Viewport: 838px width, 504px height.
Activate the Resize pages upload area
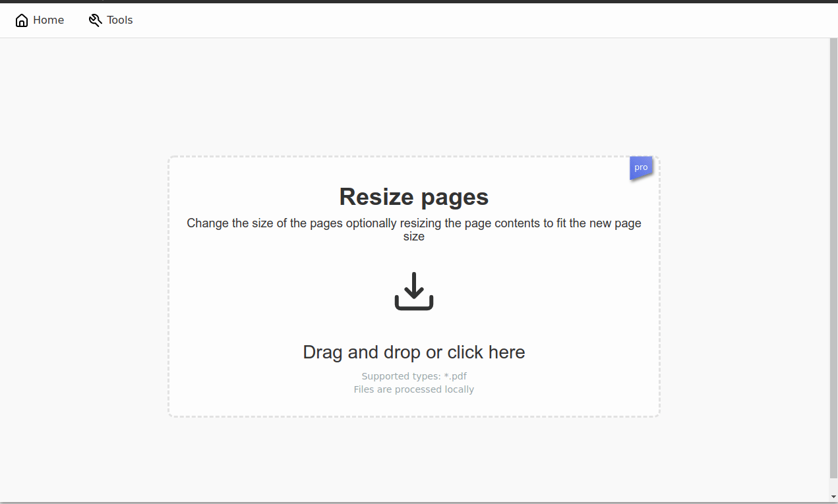pyautogui.click(x=413, y=286)
